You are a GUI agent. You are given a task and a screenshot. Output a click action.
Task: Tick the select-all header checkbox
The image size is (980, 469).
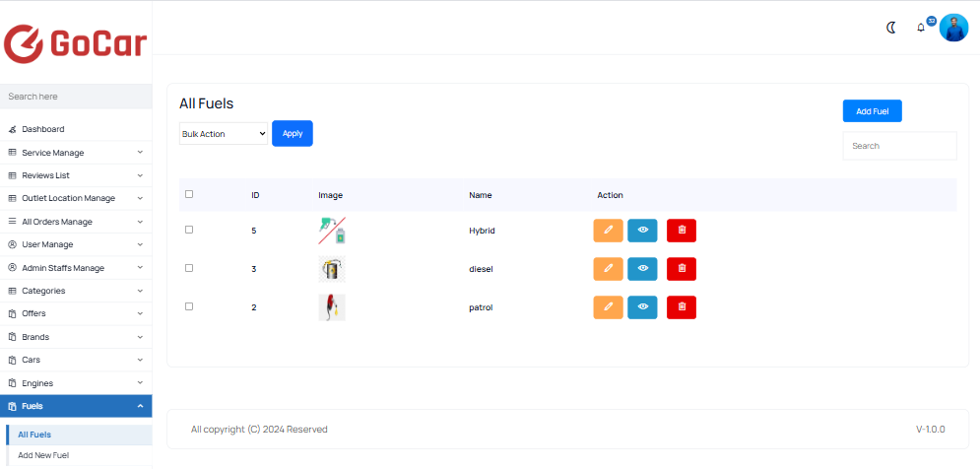point(189,194)
